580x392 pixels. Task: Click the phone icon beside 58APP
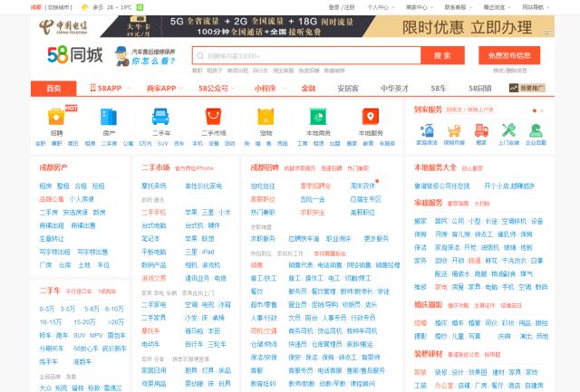click(92, 88)
